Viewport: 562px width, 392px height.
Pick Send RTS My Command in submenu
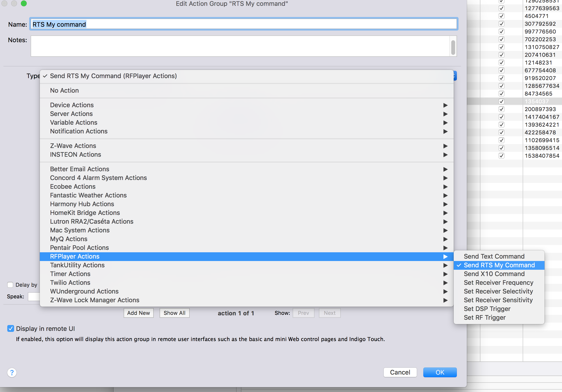[x=499, y=265]
